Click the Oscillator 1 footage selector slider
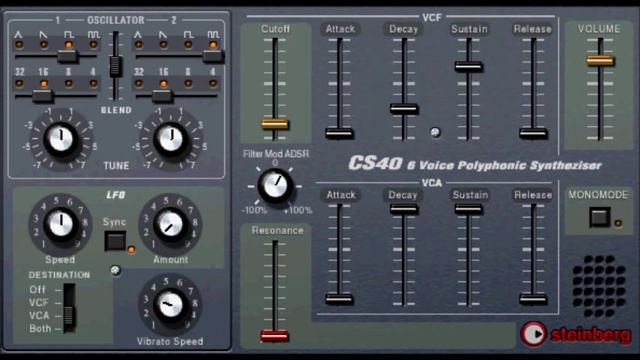 click(42, 96)
